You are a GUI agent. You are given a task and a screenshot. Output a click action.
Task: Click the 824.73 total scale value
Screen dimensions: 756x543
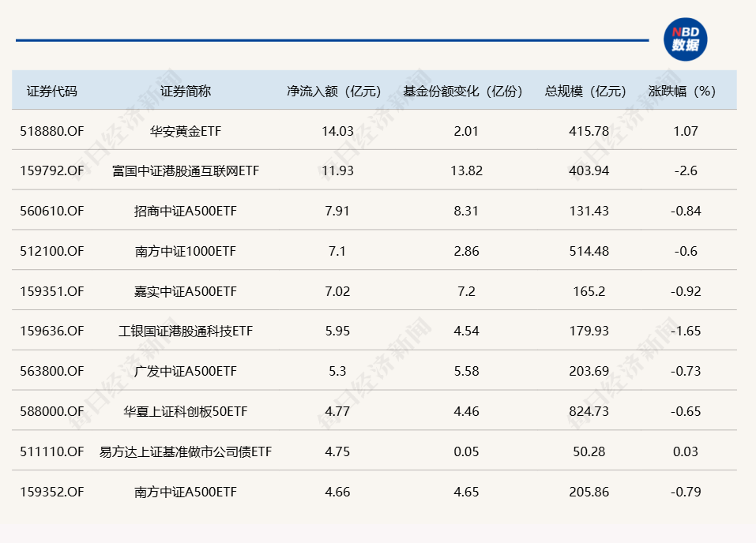pos(589,411)
